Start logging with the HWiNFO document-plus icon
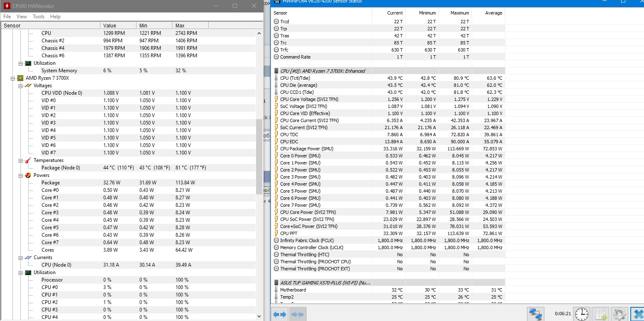The width and height of the screenshot is (644, 321). 600,314
